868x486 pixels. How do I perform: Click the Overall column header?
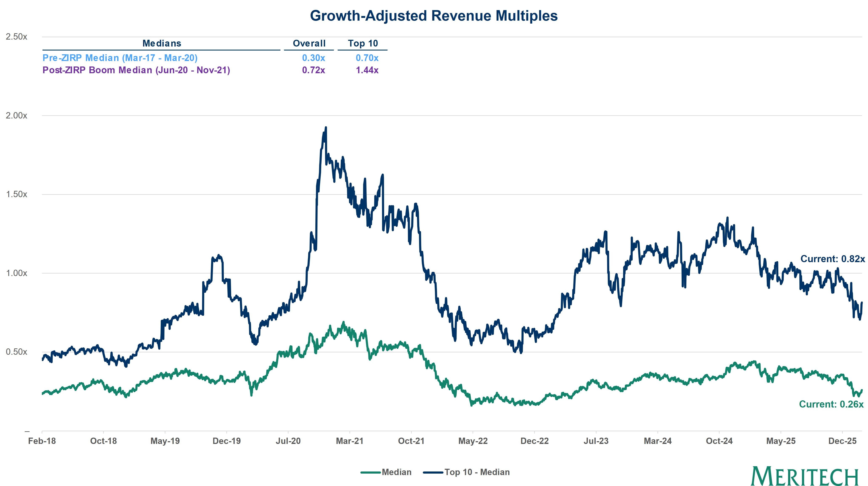[309, 44]
